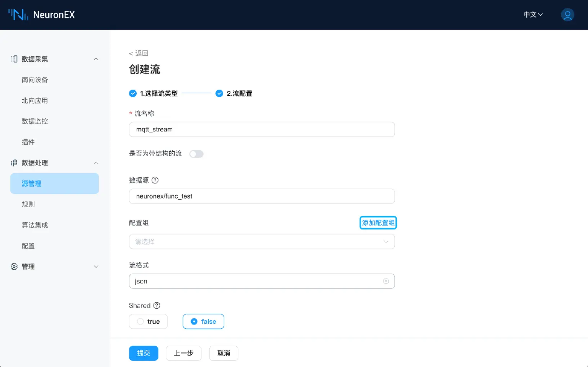Open 算法集成 from the sidebar
This screenshot has width=588, height=367.
click(x=35, y=225)
